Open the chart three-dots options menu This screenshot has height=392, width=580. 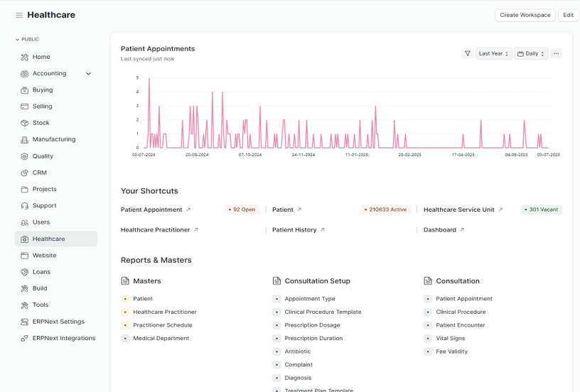556,53
